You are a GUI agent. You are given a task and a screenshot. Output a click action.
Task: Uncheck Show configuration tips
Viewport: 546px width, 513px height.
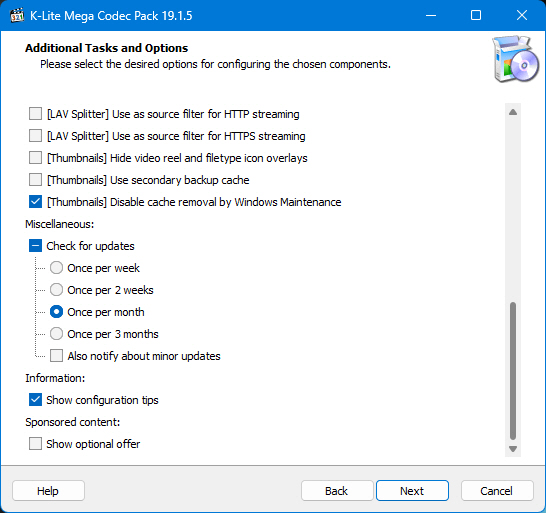click(x=35, y=400)
